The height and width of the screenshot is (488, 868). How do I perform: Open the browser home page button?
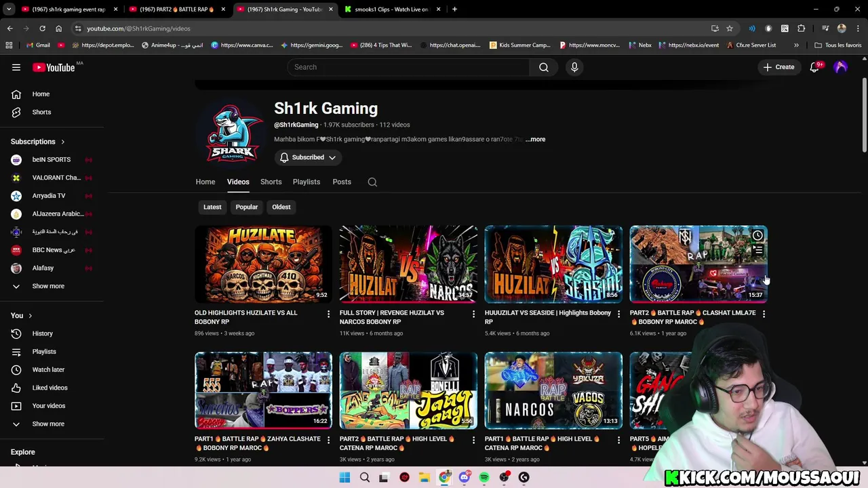click(x=58, y=28)
